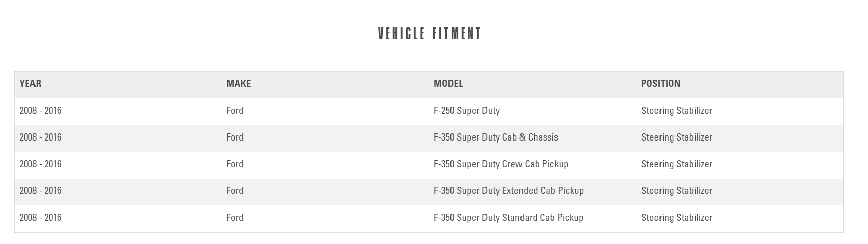Click the POSITION column header
Viewport: 868px width, 244px height.
[661, 84]
